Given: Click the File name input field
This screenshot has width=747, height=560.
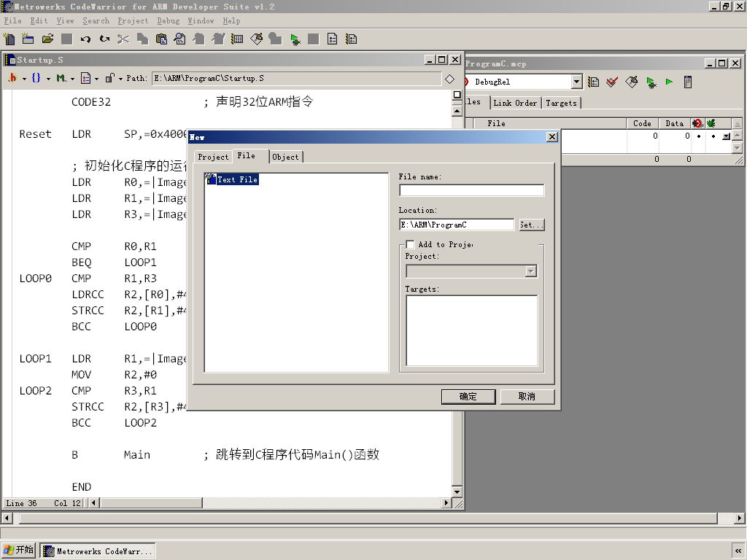Looking at the screenshot, I should pos(472,190).
